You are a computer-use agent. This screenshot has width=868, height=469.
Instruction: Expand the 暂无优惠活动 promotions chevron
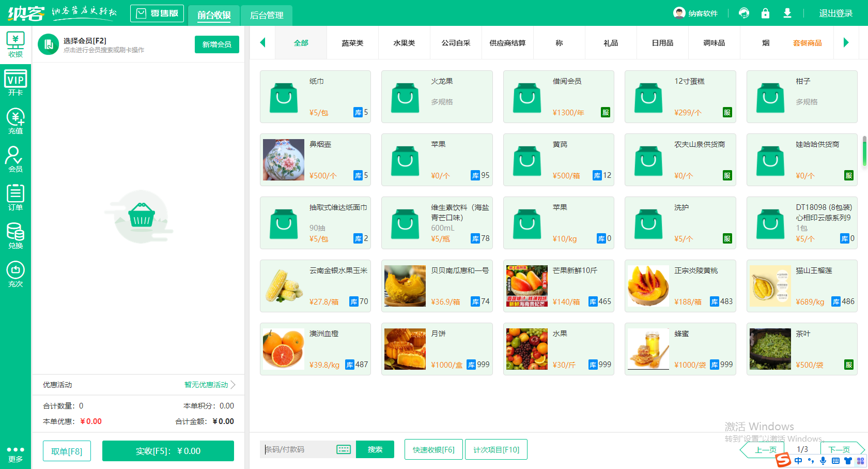[x=233, y=385]
